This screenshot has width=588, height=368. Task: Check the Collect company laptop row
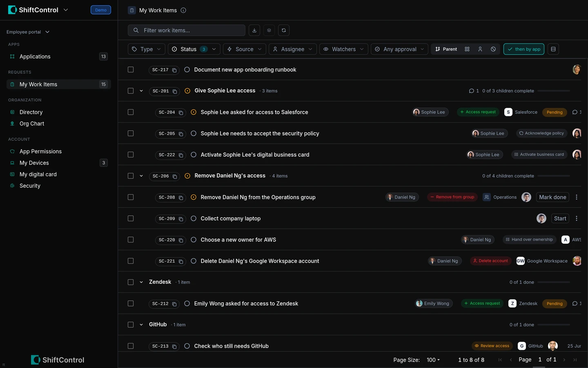(131, 218)
